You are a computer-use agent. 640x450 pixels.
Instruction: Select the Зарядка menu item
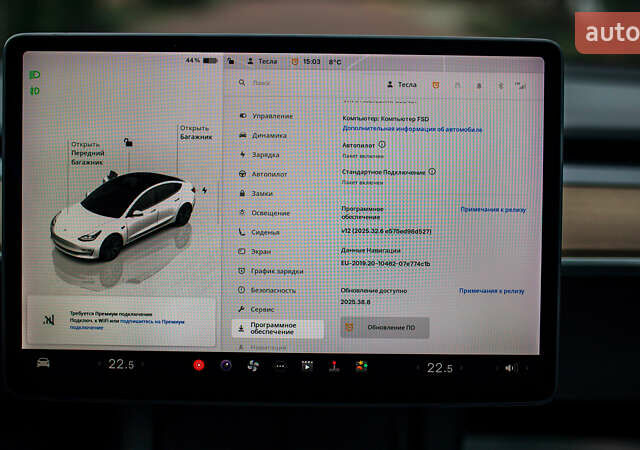(x=265, y=155)
